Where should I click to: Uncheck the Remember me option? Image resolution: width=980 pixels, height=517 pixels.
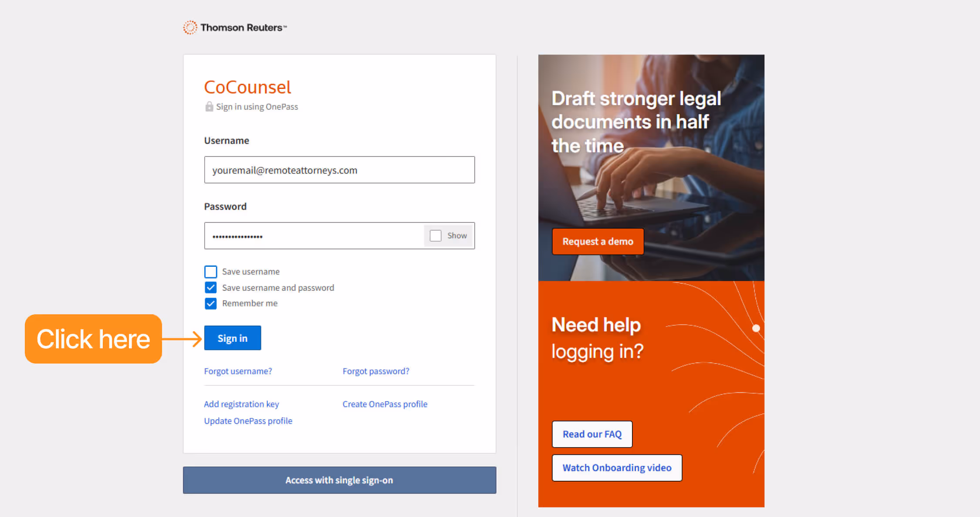(210, 303)
